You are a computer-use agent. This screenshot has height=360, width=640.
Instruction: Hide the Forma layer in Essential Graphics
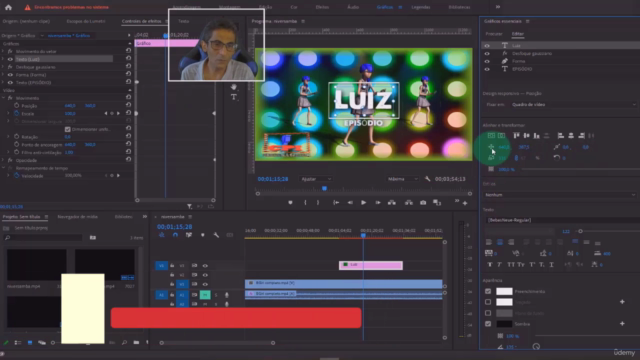point(487,61)
